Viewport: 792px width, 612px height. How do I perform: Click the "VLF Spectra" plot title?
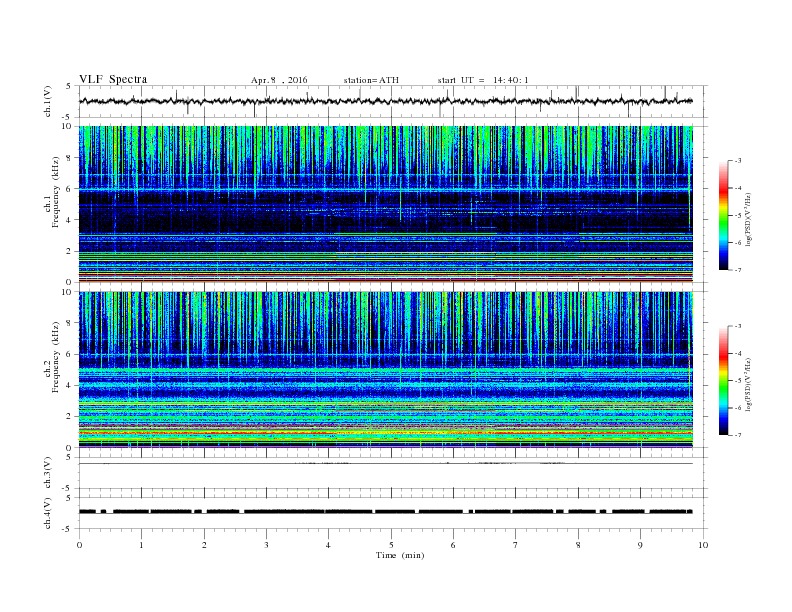113,79
